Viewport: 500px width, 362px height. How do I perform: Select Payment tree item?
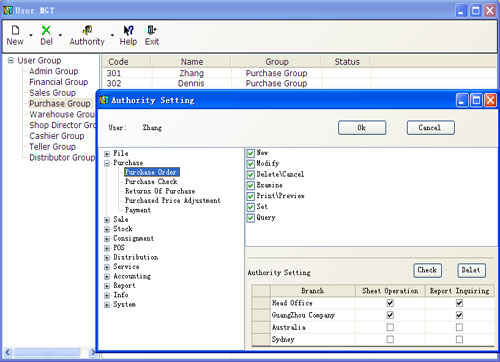[138, 210]
